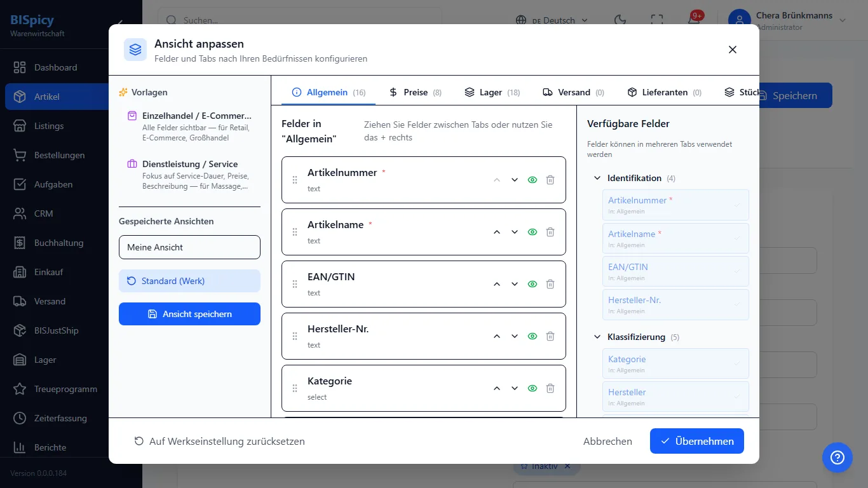Move EAN/GTIN field down
This screenshot has width=868, height=488.
[x=515, y=284]
